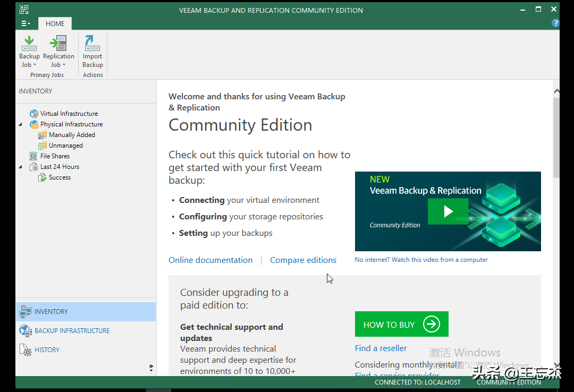Select the Virtual Infrastructure globe icon

(34, 114)
